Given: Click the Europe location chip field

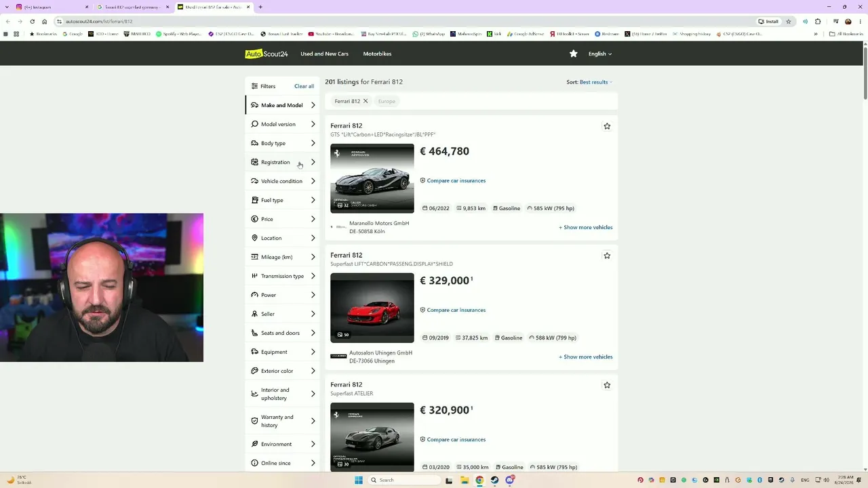Looking at the screenshot, I should 387,101.
